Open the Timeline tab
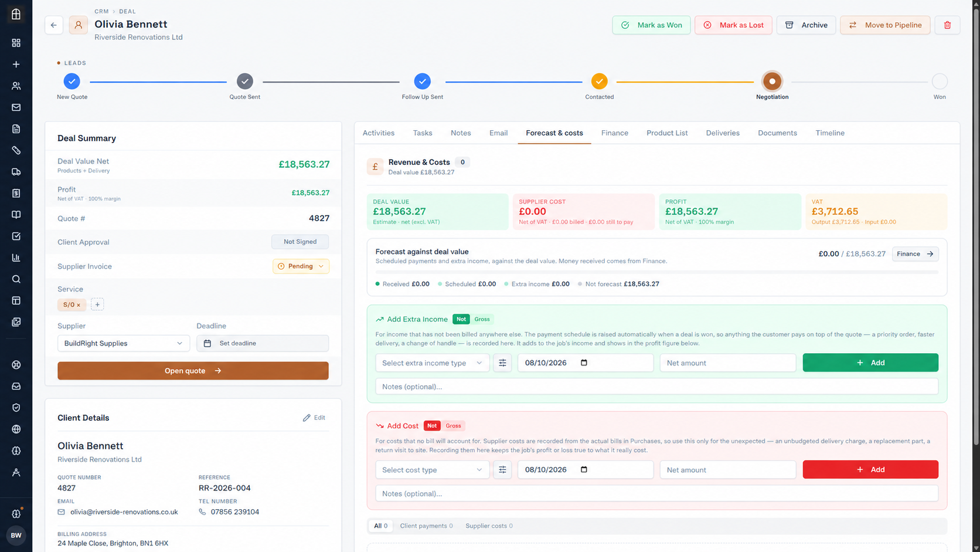 click(x=830, y=133)
